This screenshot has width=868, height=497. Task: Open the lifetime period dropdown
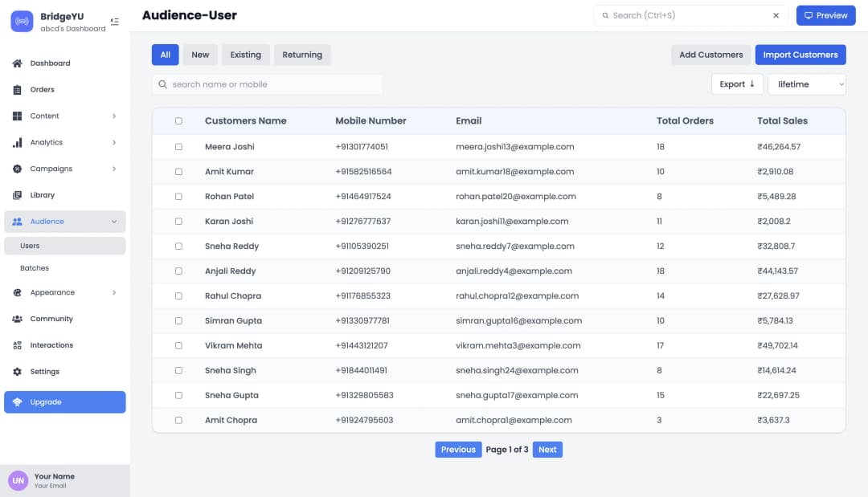point(807,84)
